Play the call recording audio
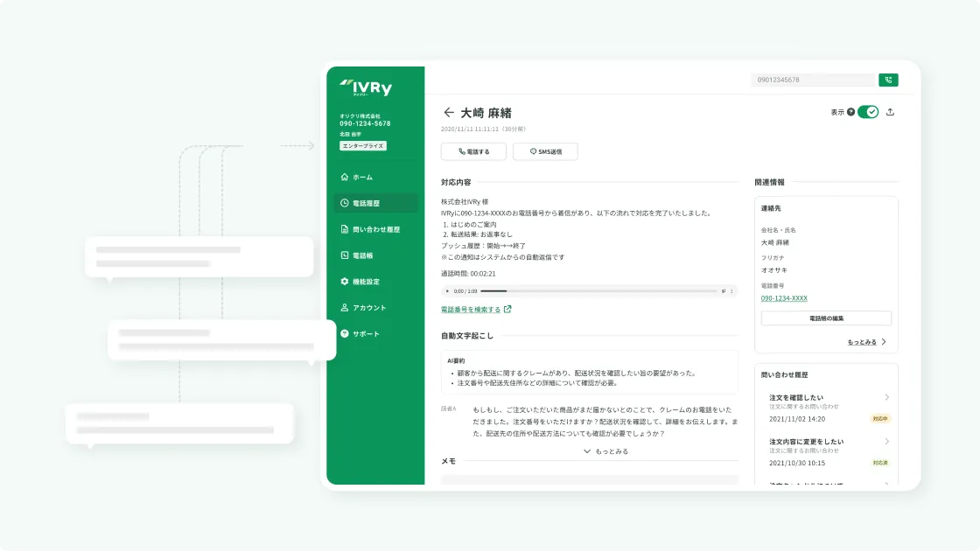Viewport: 980px width, 552px height. coord(448,290)
